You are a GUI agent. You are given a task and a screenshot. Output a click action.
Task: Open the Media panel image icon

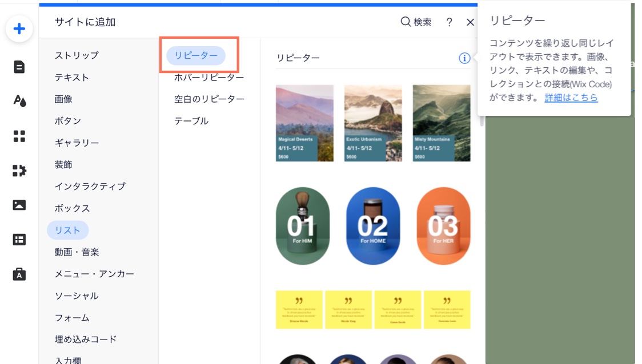[x=18, y=204]
